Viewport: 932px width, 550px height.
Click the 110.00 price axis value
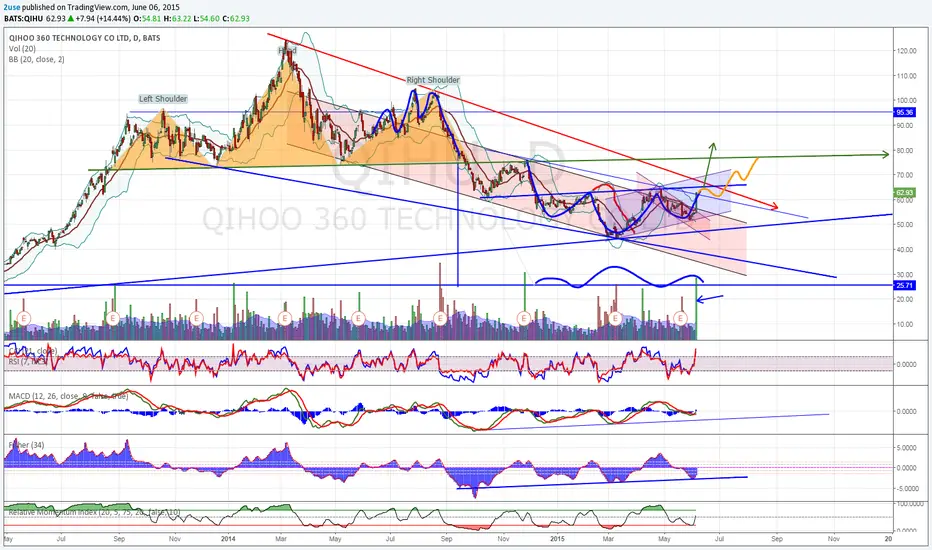(x=906, y=76)
